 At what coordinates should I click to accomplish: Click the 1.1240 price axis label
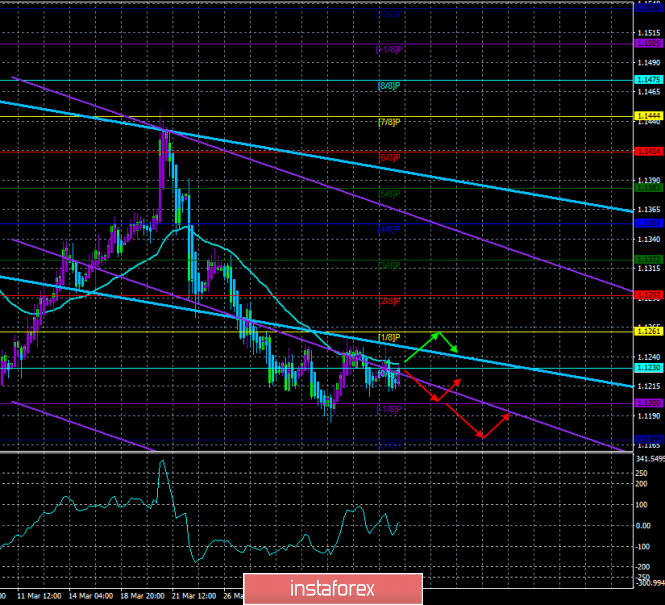(649, 357)
